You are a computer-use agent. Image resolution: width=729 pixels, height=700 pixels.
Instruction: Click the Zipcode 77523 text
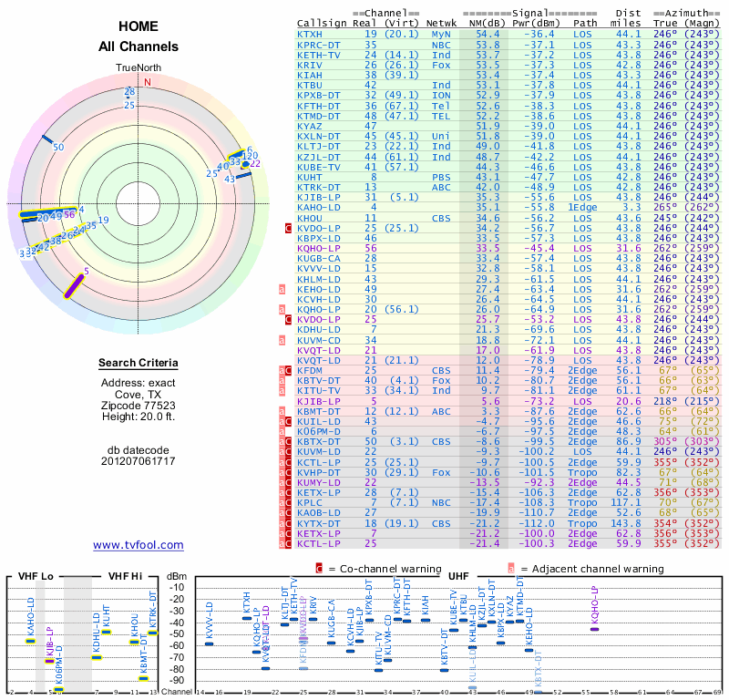[139, 405]
